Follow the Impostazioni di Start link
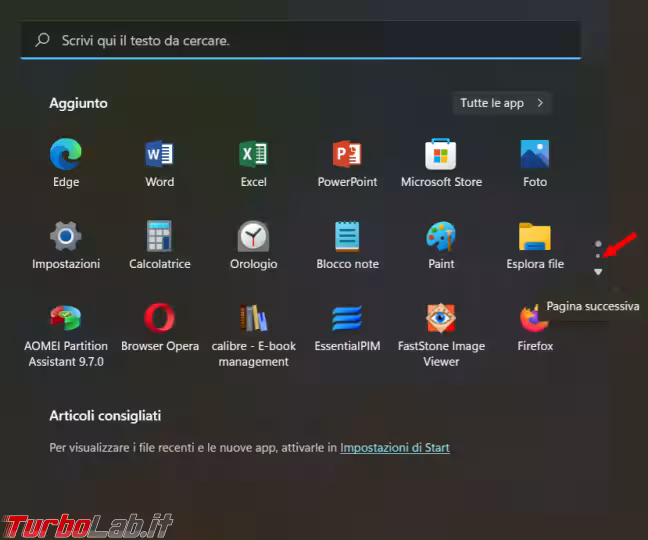 (395, 447)
